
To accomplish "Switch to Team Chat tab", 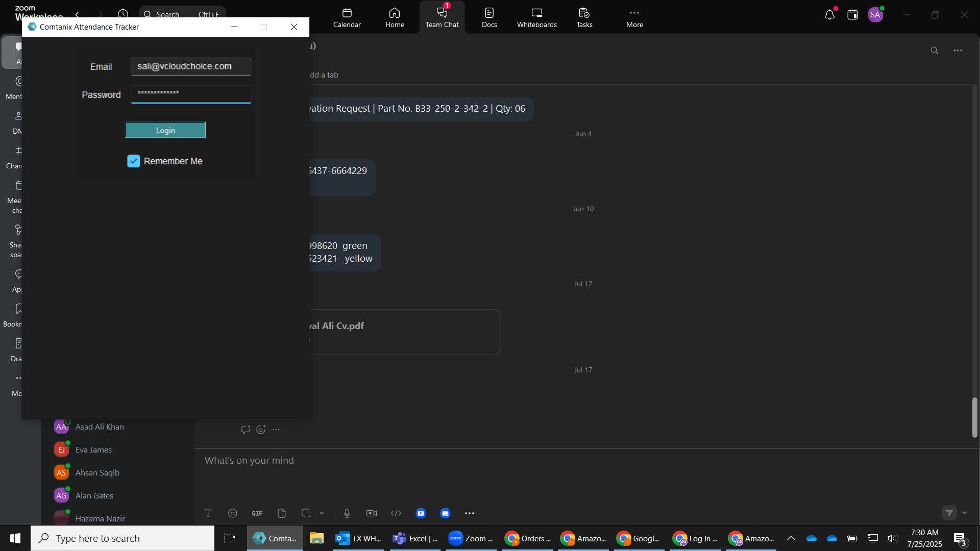I will tap(442, 17).
